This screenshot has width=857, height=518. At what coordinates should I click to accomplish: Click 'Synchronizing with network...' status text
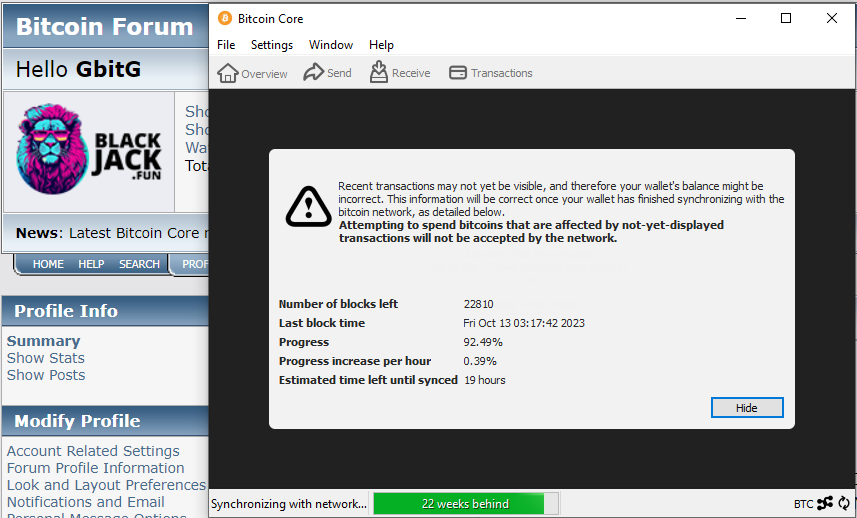pos(289,504)
